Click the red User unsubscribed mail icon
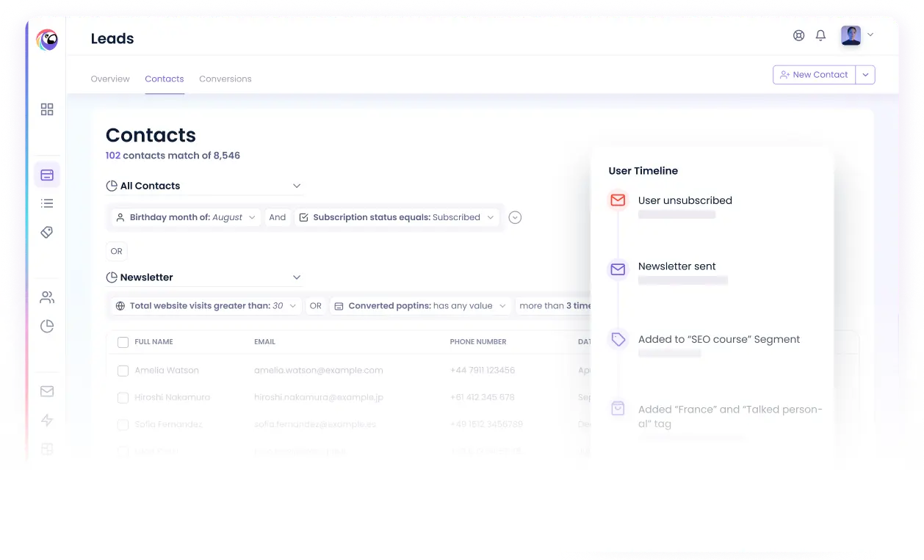The image size is (924, 560). click(x=618, y=200)
